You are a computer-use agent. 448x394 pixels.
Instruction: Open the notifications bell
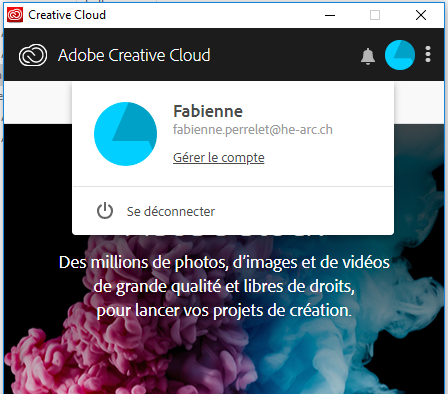coord(368,56)
